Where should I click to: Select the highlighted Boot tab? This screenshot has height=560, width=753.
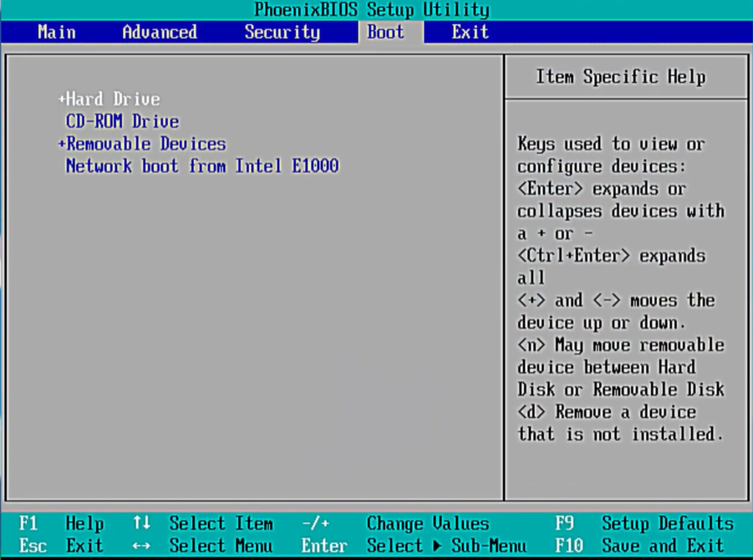pyautogui.click(x=385, y=33)
